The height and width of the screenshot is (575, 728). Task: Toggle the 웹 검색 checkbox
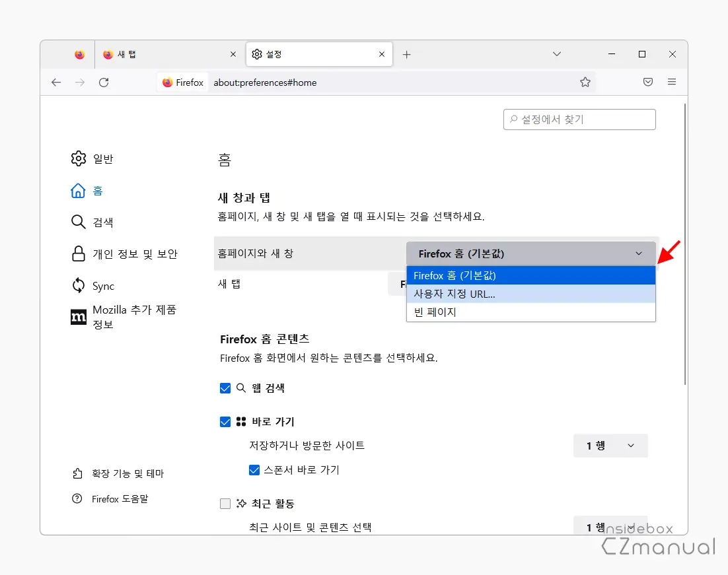tap(225, 388)
